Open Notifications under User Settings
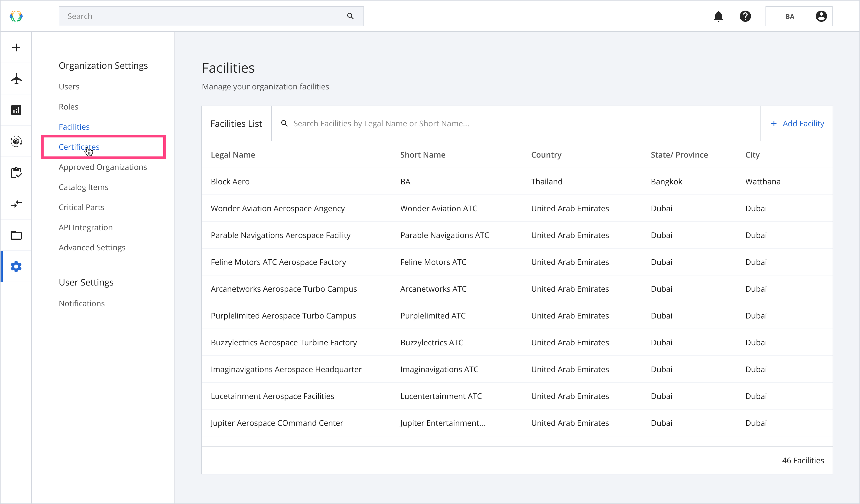This screenshot has height=504, width=860. coord(82,303)
